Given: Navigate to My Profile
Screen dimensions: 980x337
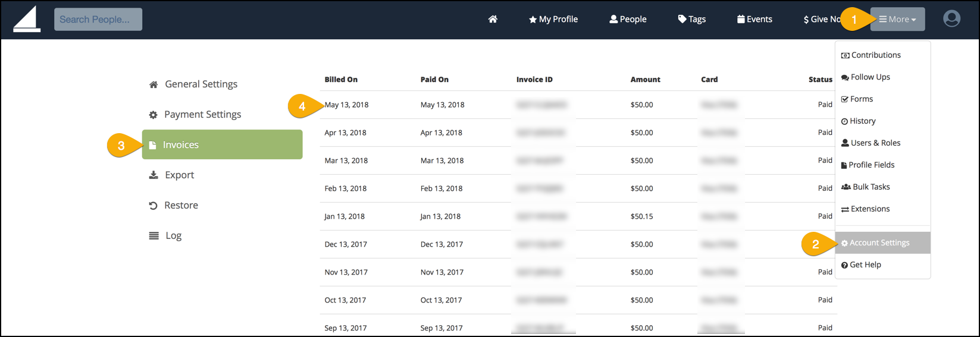Looking at the screenshot, I should point(553,19).
